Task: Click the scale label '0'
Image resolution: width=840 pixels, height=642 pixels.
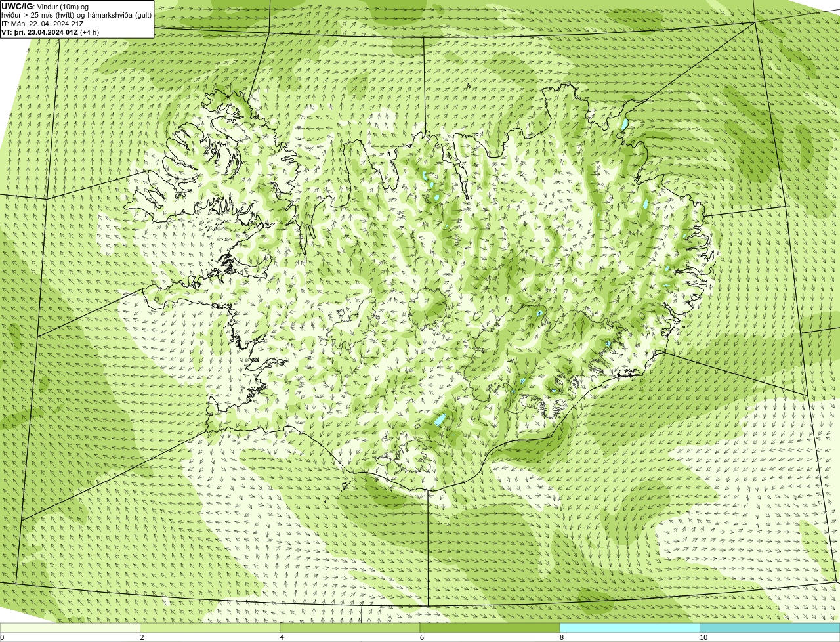Action: 2,637
